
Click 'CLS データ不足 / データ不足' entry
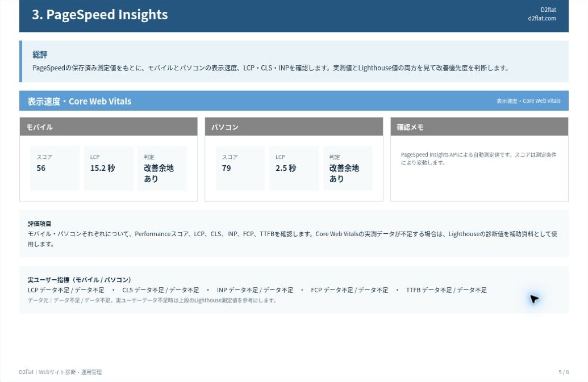coord(161,290)
